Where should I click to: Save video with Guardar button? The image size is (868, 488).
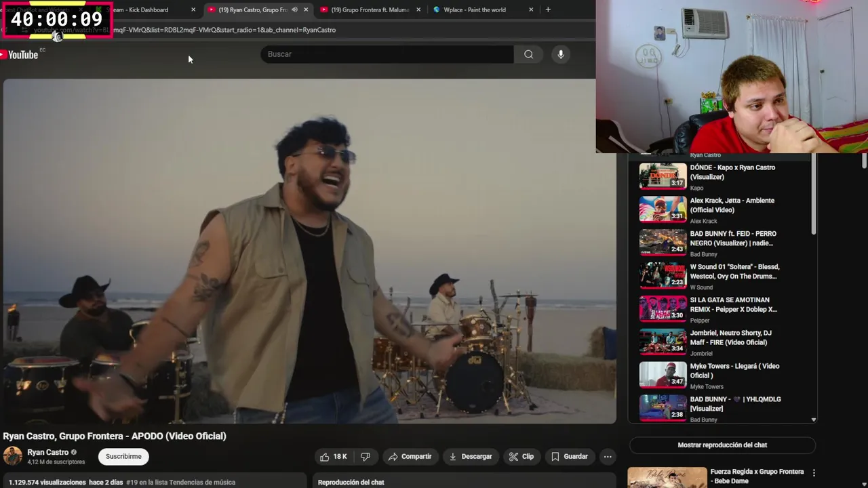(x=569, y=457)
